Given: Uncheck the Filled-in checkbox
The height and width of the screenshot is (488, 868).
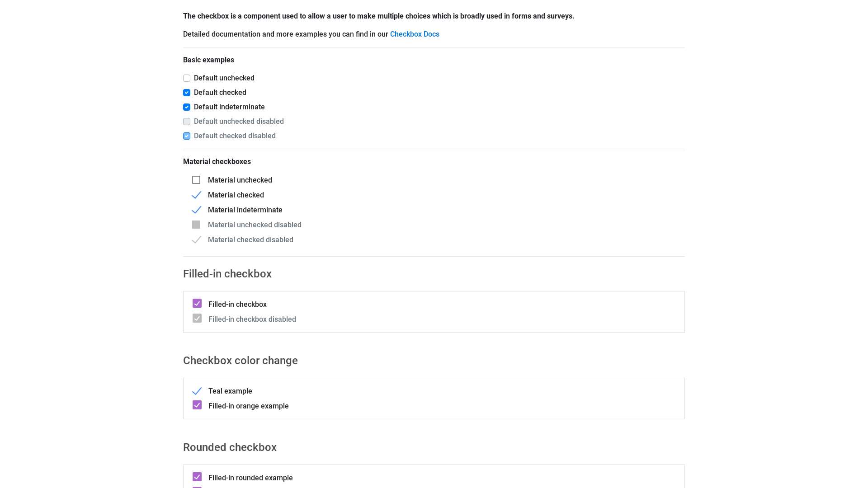Looking at the screenshot, I should 197,303.
